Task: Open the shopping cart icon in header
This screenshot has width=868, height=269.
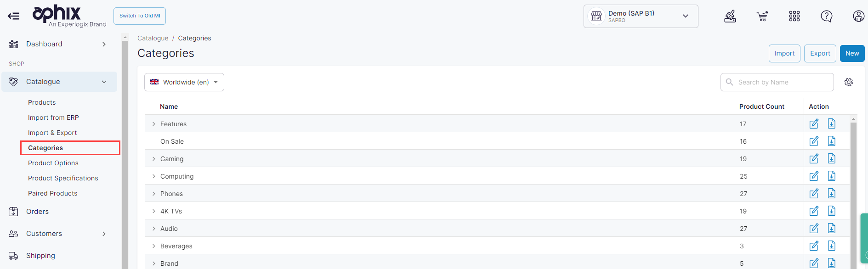Action: [762, 17]
